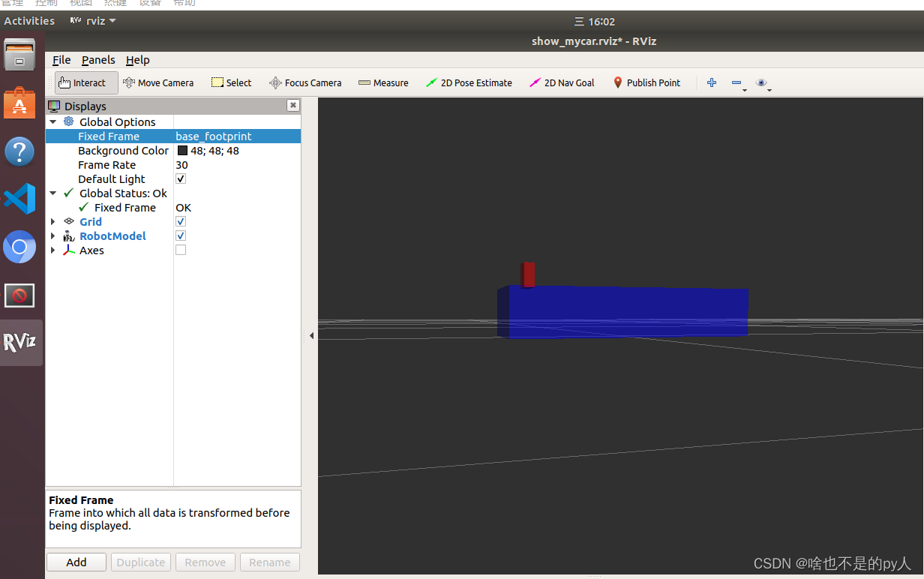924x579 pixels.
Task: Click the blue plus add-tool icon
Action: coord(712,82)
